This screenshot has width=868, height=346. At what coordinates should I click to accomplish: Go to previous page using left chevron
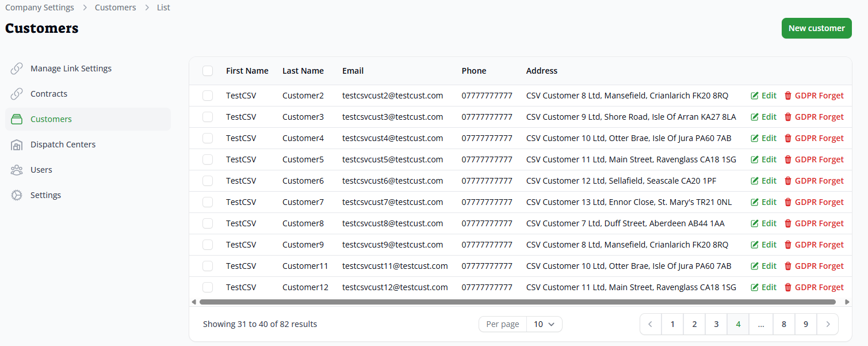pyautogui.click(x=651, y=324)
